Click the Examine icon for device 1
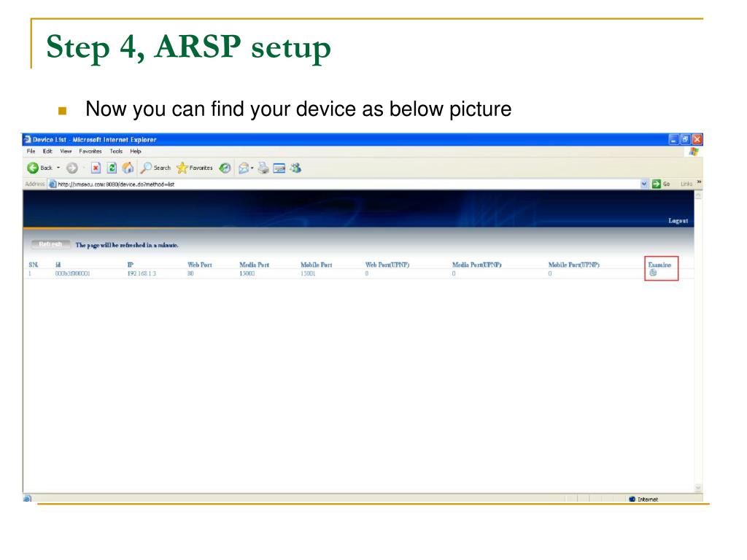 tap(653, 273)
